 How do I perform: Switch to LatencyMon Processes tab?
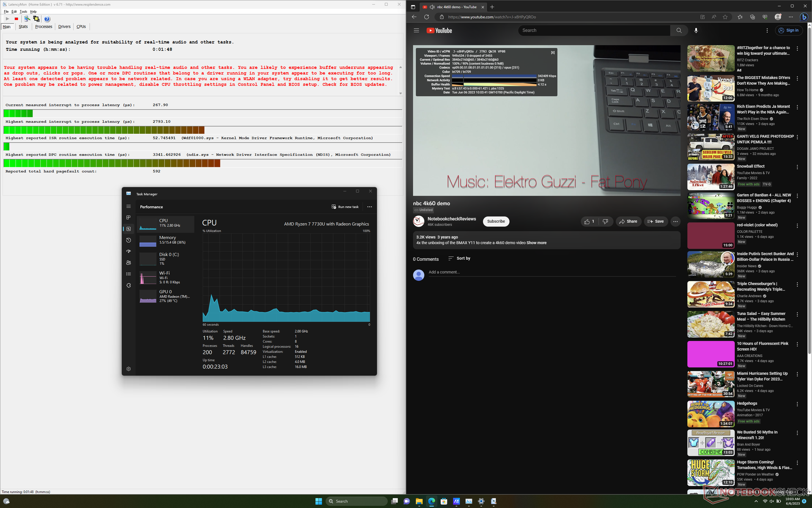tap(44, 27)
